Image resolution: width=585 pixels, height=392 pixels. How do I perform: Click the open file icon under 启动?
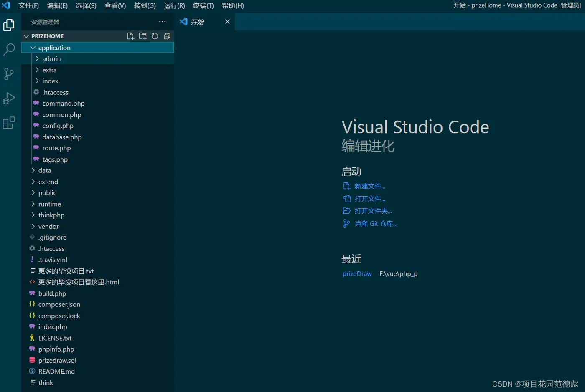(346, 199)
